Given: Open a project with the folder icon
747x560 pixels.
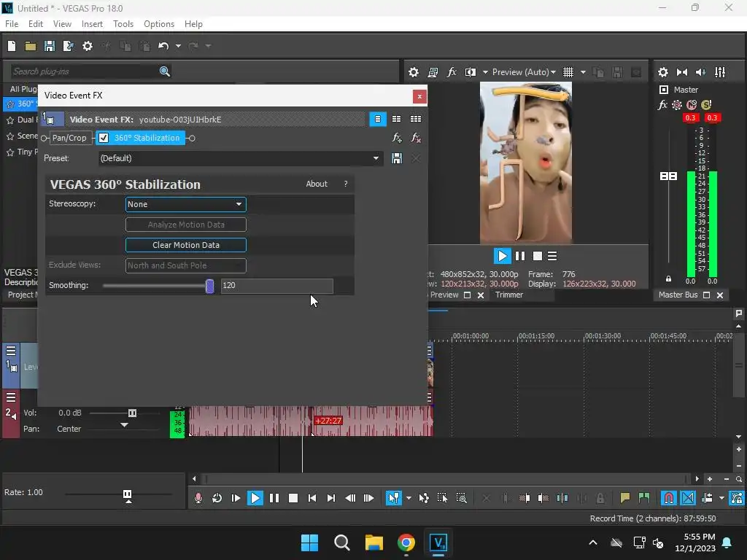Looking at the screenshot, I should click(31, 46).
